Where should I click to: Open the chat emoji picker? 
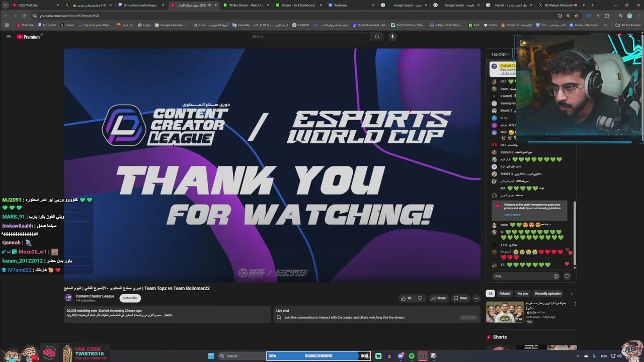coord(556,276)
